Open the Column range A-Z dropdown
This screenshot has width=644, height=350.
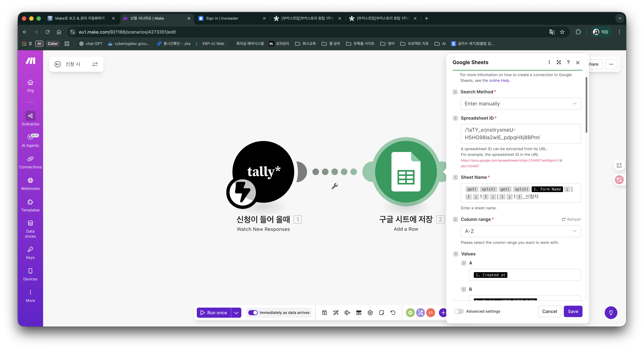coord(520,231)
